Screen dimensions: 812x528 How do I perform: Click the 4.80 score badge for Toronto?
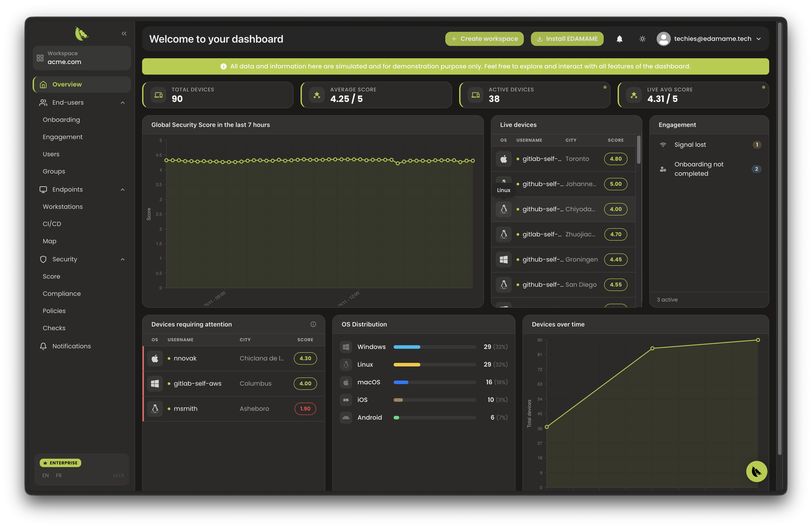[x=615, y=159]
